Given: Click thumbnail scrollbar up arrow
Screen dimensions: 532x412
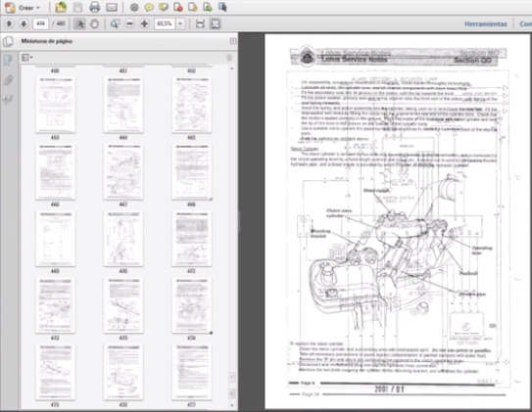Looking at the screenshot, I should coord(232,69).
